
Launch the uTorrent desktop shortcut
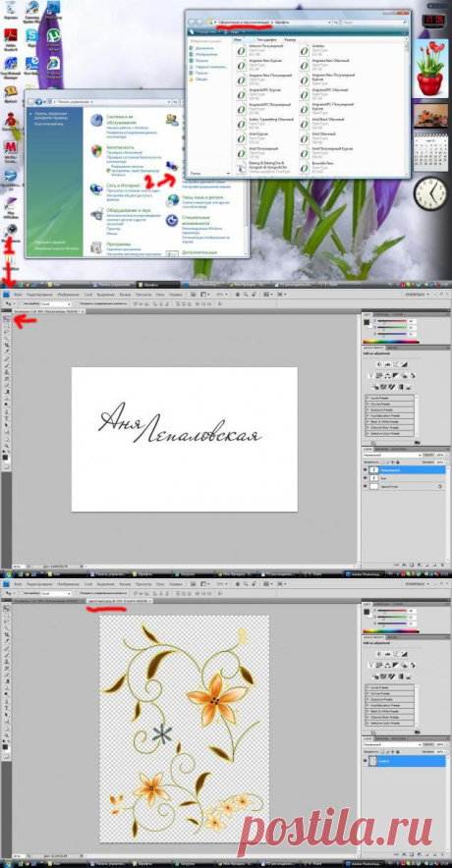pyautogui.click(x=53, y=35)
